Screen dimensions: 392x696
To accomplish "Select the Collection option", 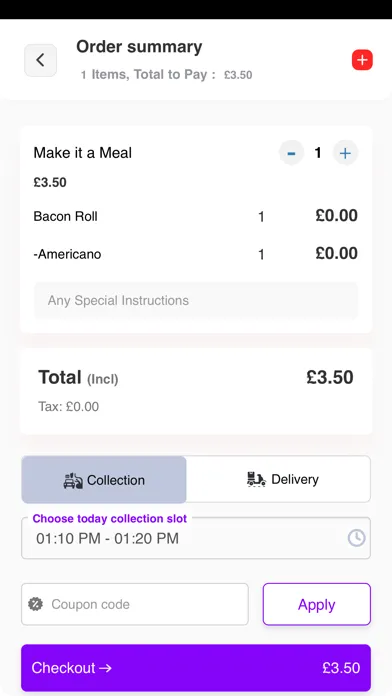I will point(104,480).
